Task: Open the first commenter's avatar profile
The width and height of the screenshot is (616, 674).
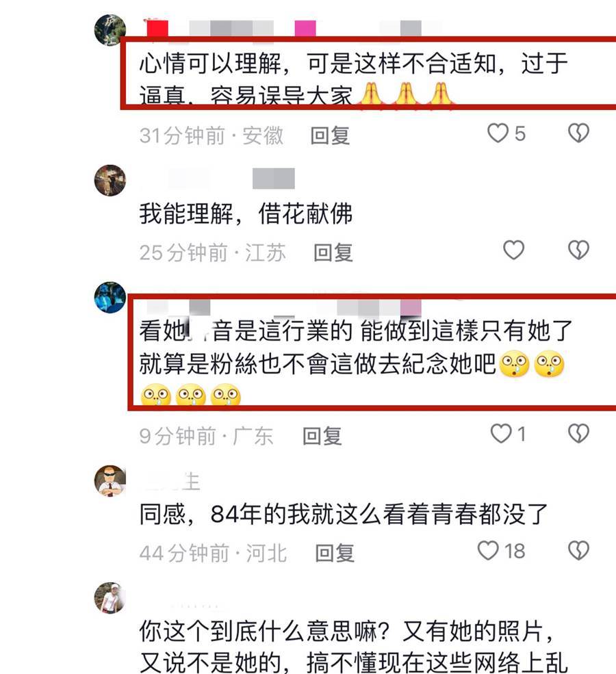Action: 110,30
